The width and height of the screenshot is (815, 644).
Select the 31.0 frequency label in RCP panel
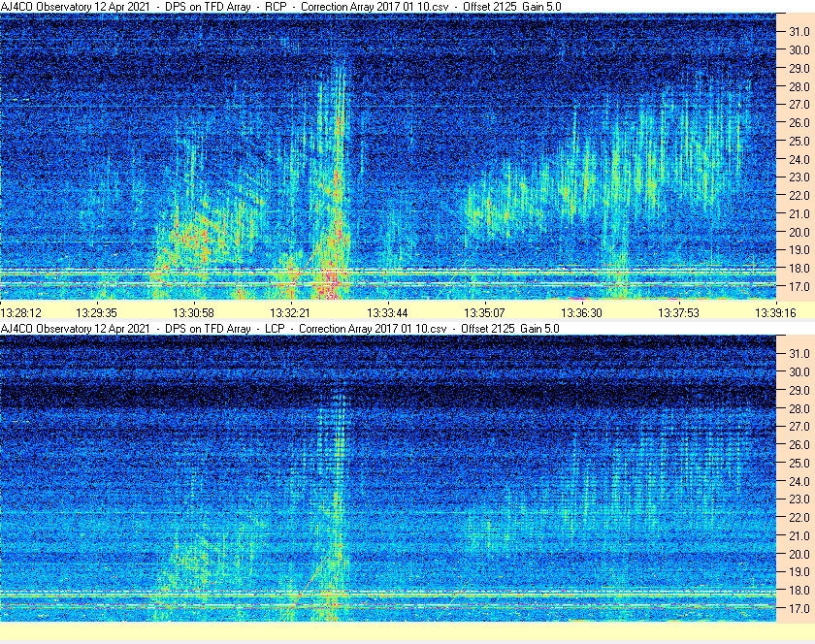click(799, 31)
